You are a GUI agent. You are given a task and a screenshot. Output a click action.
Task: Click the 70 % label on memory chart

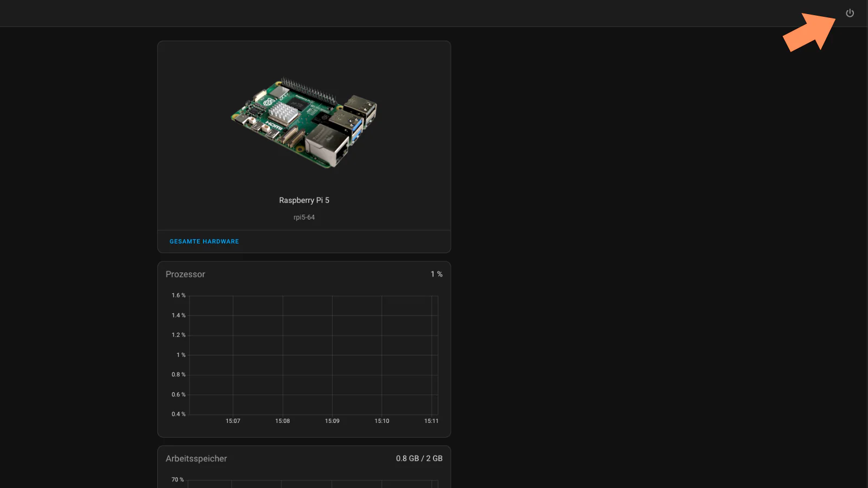(177, 480)
